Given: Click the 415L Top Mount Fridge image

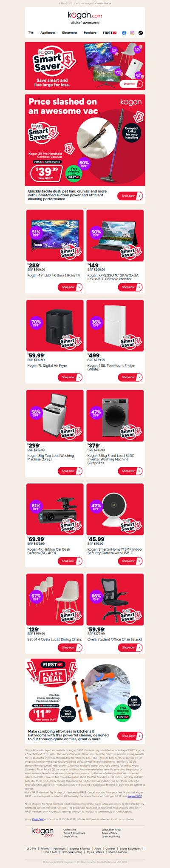Looking at the screenshot, I should click(x=115, y=326).
